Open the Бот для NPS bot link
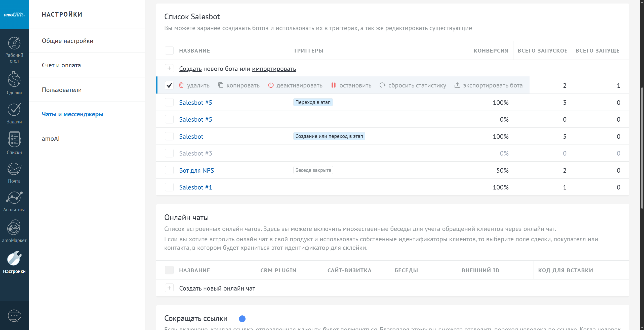This screenshot has height=330, width=644. 196,170
